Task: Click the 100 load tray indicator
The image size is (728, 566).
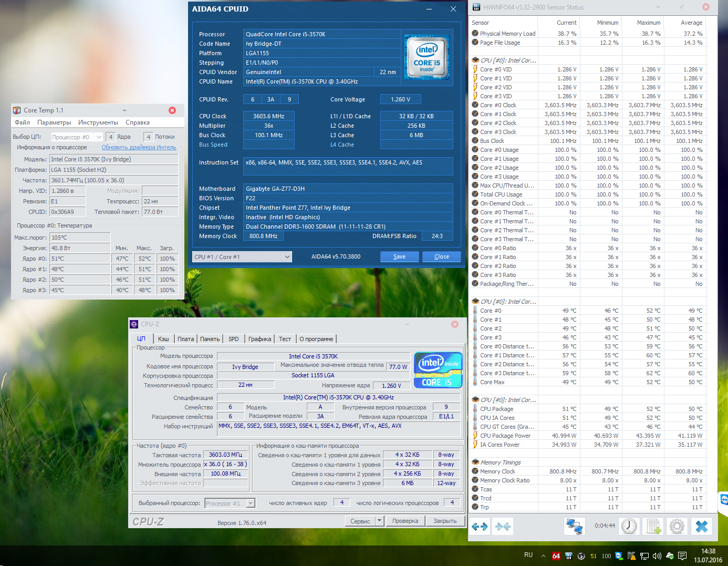Action: point(606,556)
